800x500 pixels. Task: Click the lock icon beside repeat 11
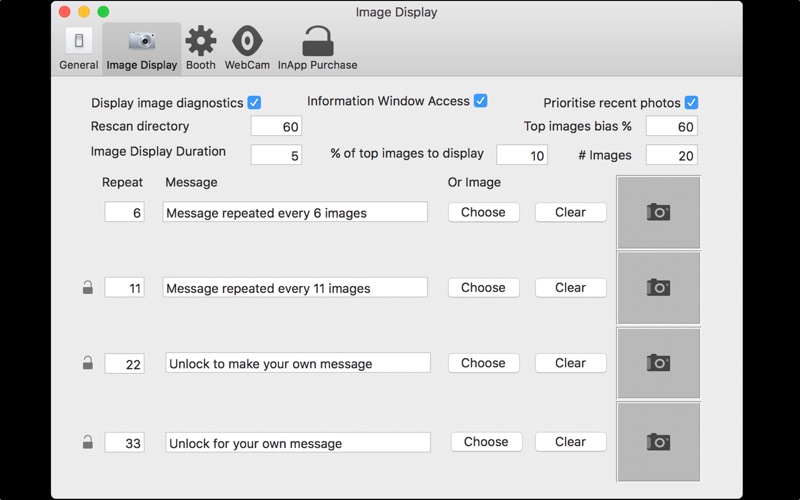[88, 287]
